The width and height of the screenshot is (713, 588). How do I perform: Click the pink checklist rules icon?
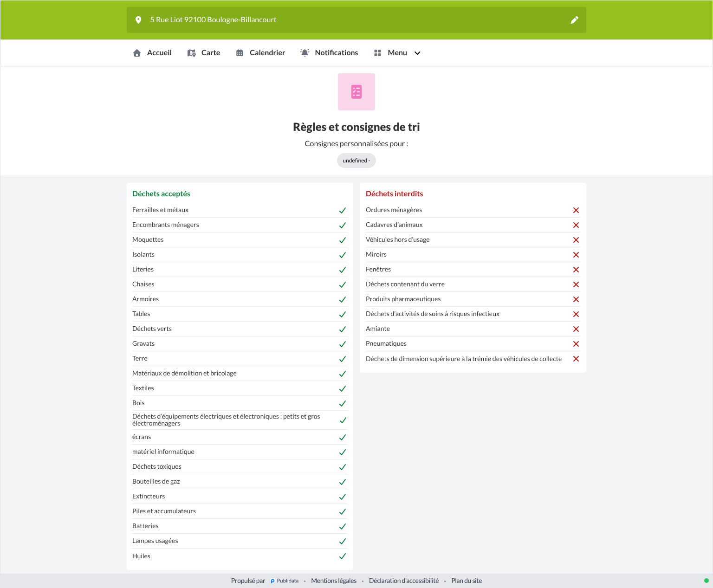tap(356, 92)
